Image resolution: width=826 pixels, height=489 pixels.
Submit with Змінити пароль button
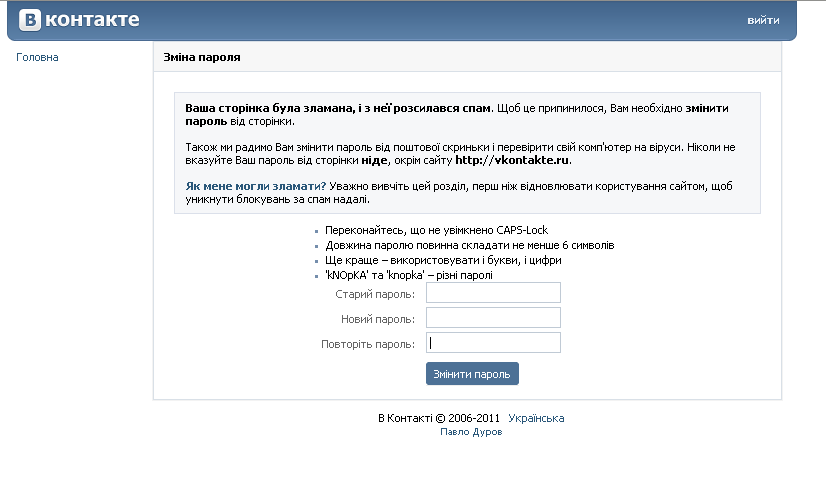(472, 374)
